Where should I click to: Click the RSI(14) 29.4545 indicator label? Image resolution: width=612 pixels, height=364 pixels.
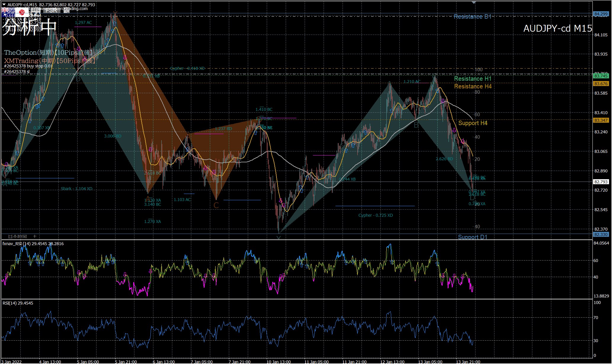(x=18, y=303)
